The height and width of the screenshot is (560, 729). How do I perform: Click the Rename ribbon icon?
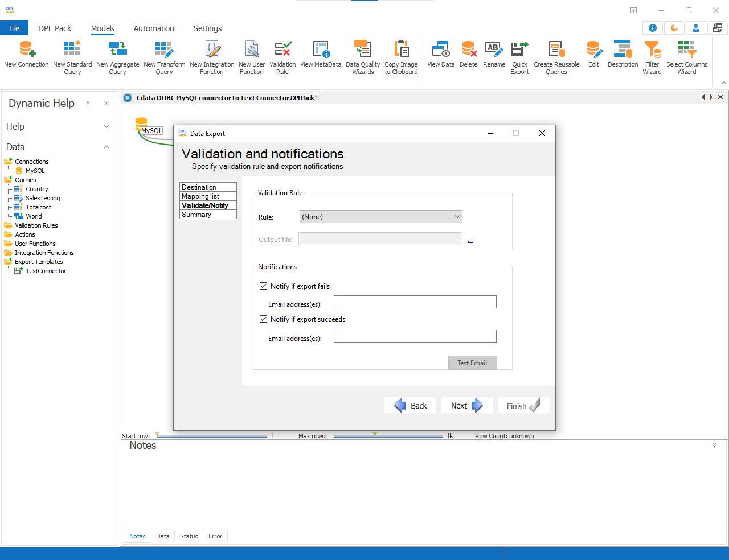pyautogui.click(x=494, y=55)
